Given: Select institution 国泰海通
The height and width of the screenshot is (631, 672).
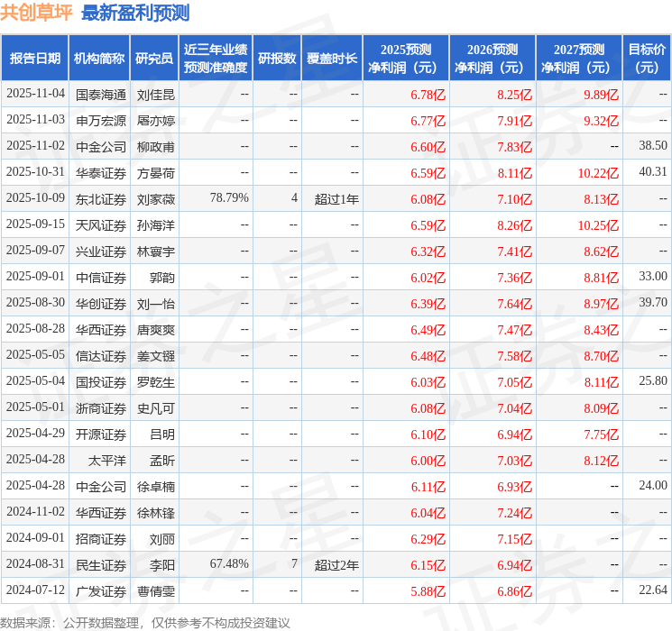Looking at the screenshot, I should [x=101, y=95].
